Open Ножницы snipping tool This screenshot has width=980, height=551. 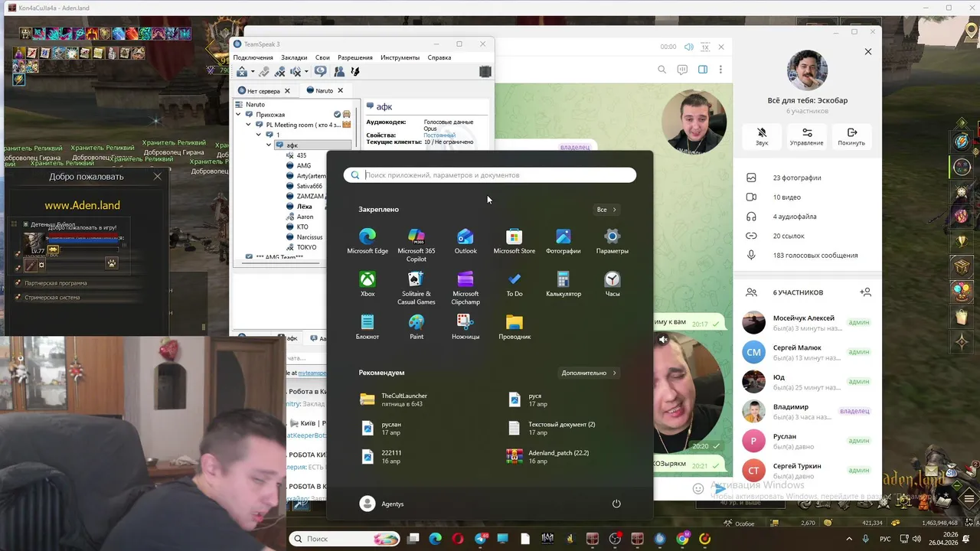click(x=465, y=326)
